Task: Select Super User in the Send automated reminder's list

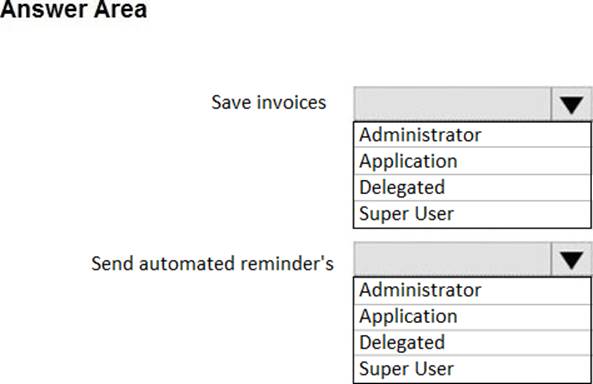Action: [x=472, y=369]
